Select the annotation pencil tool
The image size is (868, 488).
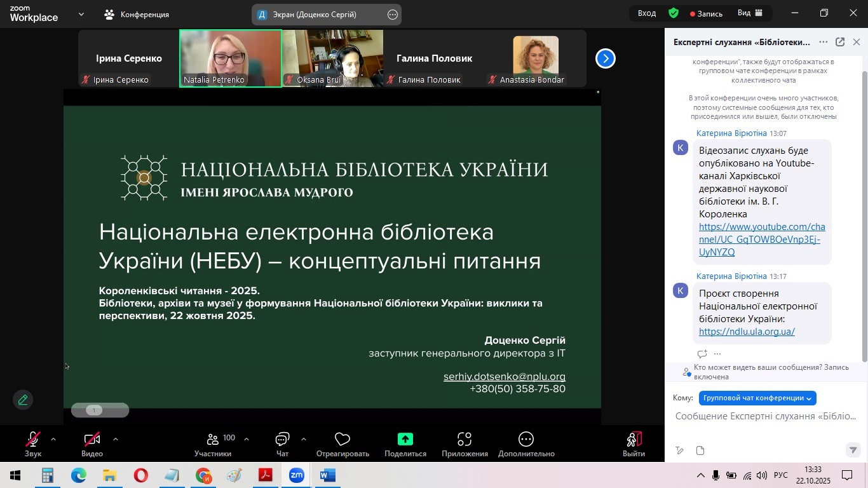[x=23, y=399]
